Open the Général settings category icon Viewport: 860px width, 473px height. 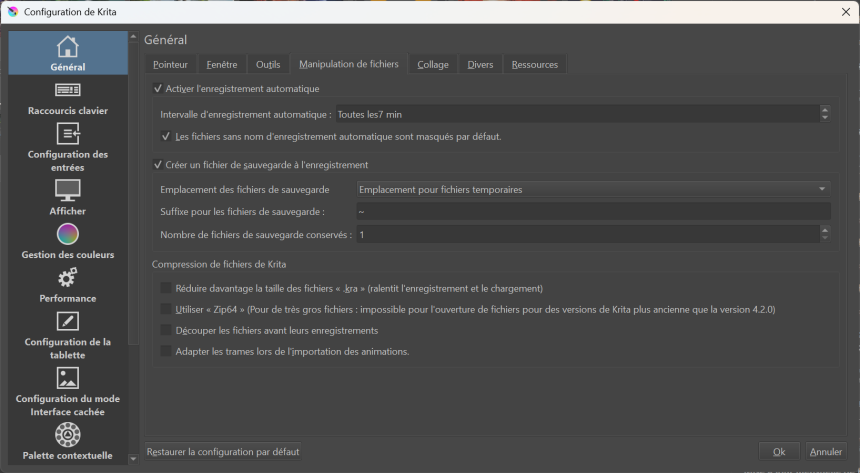tap(67, 47)
